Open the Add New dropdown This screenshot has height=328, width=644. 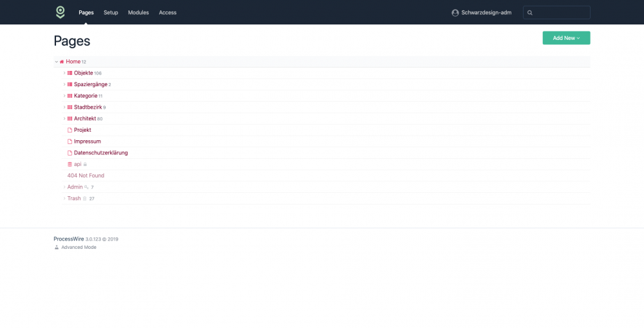[566, 38]
